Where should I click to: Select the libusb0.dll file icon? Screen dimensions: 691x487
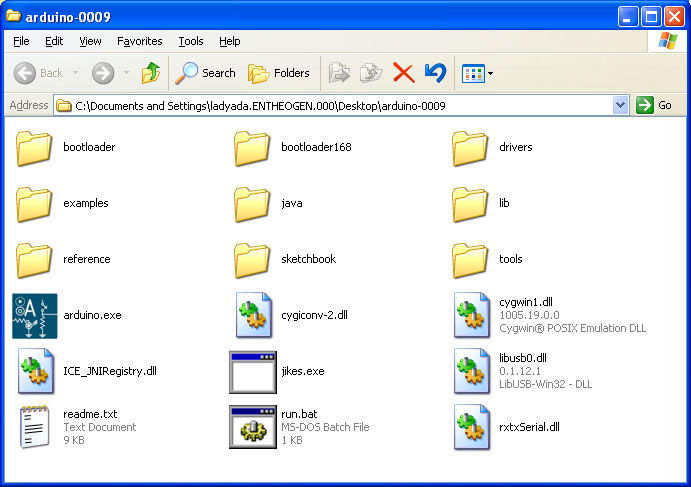click(x=470, y=371)
